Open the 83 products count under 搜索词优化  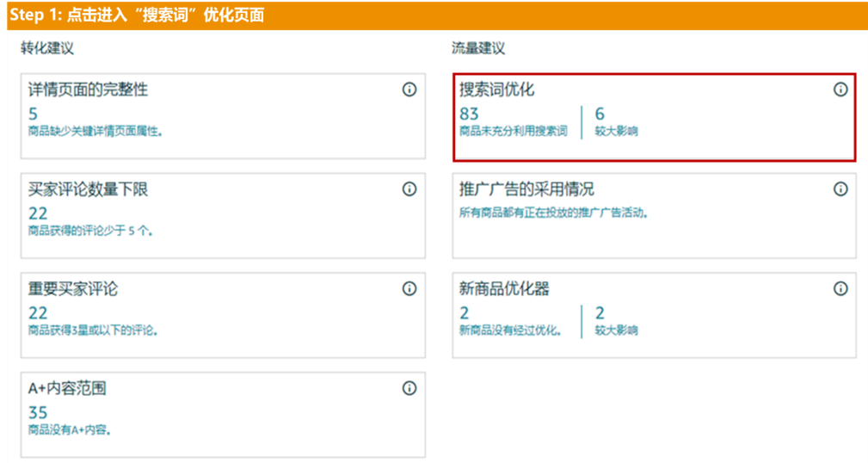point(469,114)
